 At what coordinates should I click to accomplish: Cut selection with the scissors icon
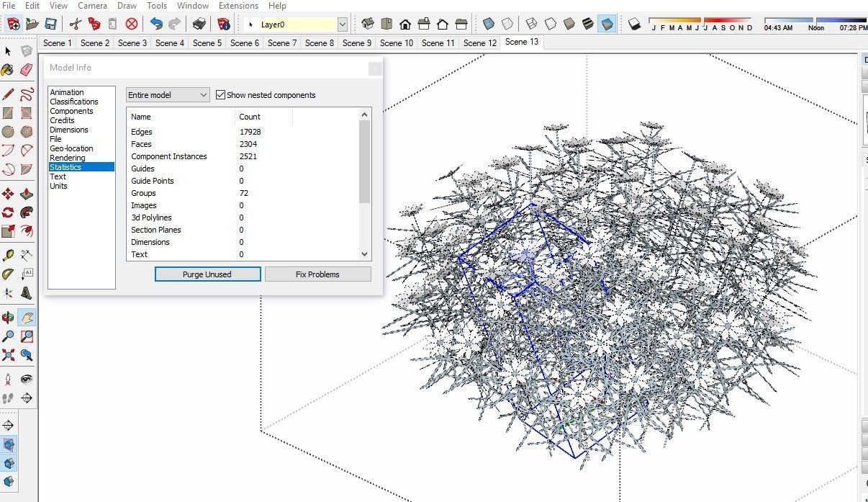(x=76, y=24)
